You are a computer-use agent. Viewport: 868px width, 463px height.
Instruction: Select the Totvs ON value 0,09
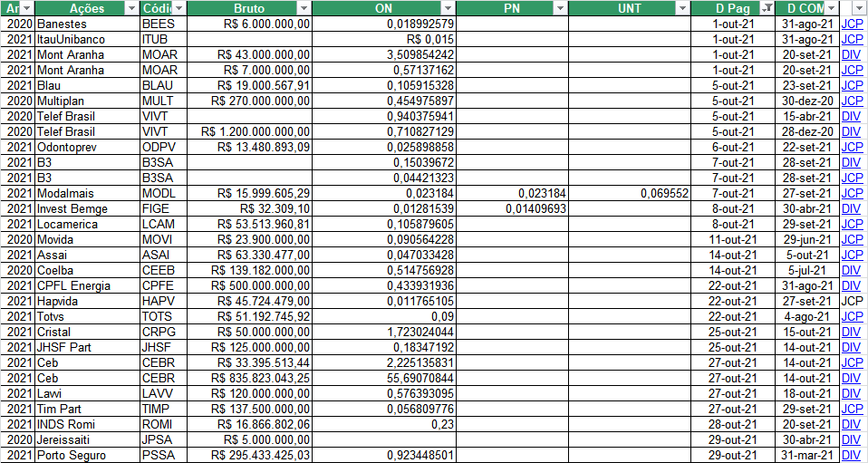coord(384,317)
